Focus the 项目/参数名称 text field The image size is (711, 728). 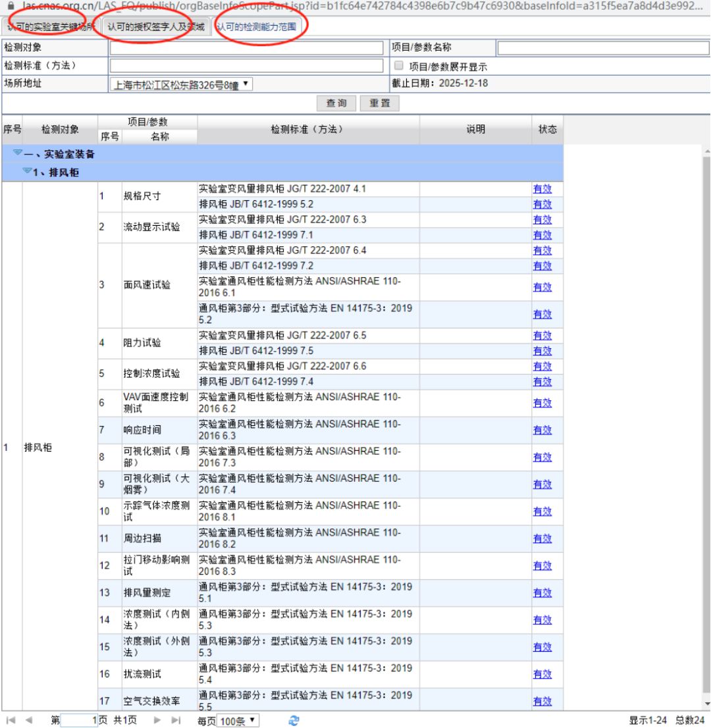602,48
